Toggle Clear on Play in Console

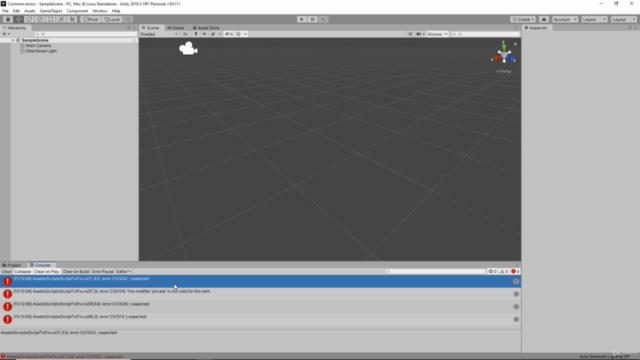point(47,271)
